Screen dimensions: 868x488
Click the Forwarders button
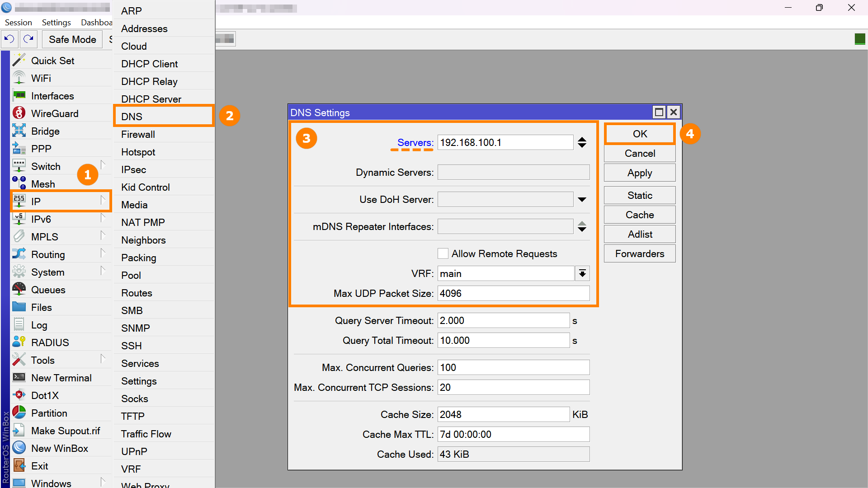pos(640,254)
